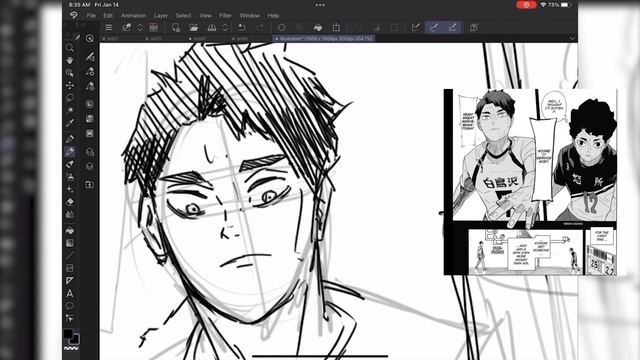Select the Gradient tool
This screenshot has height=360, width=640.
pyautogui.click(x=70, y=243)
